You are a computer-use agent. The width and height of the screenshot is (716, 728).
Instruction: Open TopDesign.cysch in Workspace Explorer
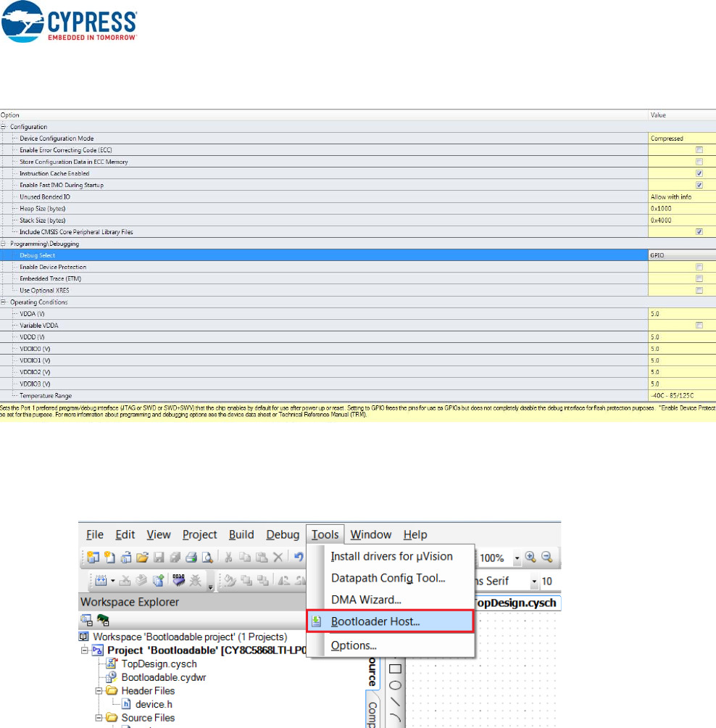click(158, 663)
